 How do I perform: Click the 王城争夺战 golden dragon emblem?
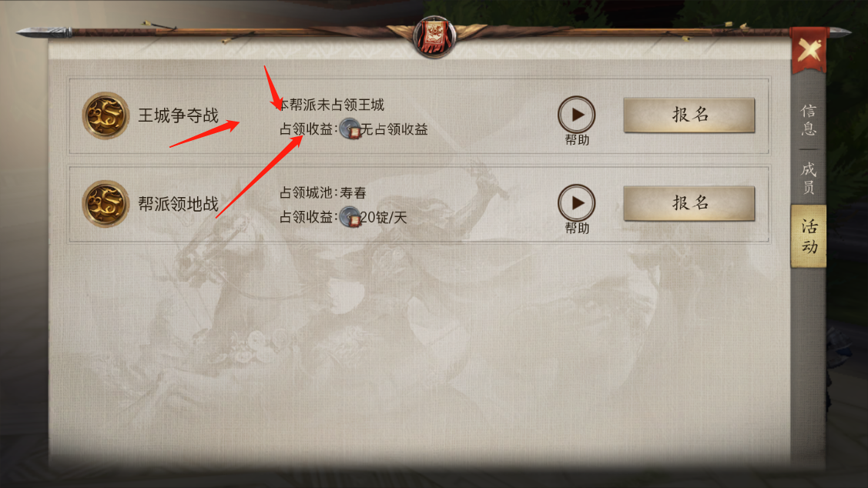pos(106,115)
